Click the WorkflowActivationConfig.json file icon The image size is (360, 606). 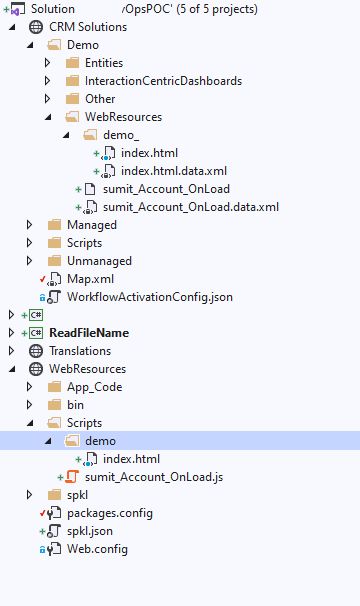pyautogui.click(x=54, y=297)
